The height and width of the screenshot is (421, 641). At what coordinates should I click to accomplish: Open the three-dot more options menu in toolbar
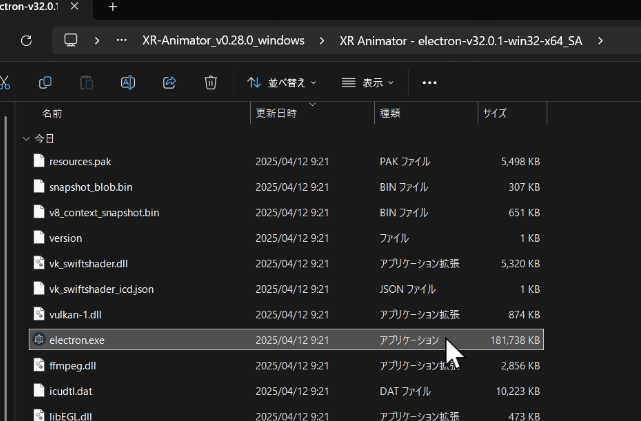430,82
